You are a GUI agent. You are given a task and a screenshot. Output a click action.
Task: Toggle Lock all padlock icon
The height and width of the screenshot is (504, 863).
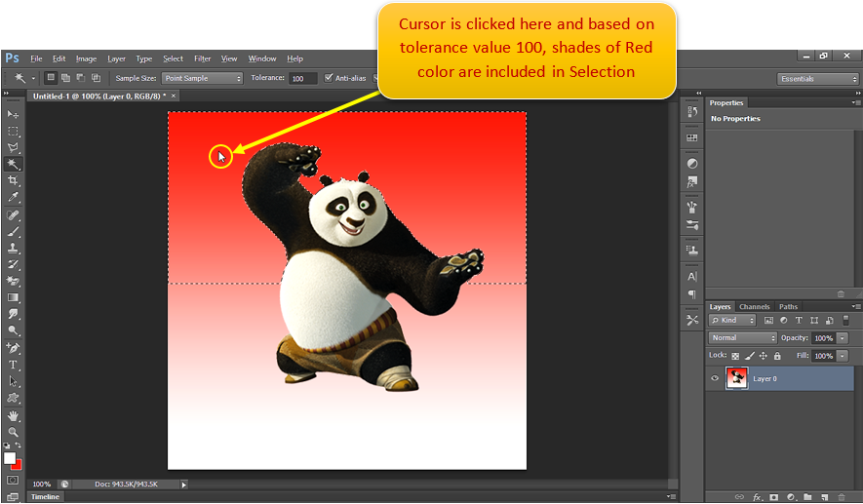(777, 356)
